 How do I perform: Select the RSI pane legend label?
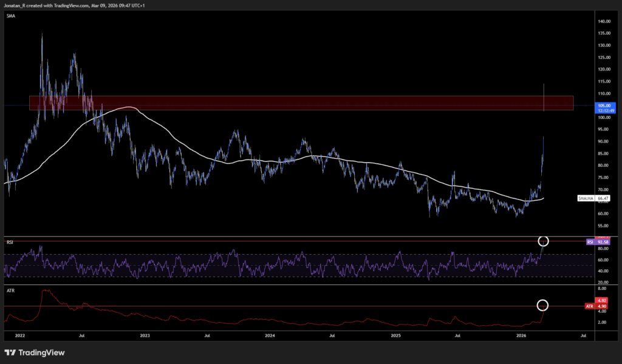[x=10, y=242]
